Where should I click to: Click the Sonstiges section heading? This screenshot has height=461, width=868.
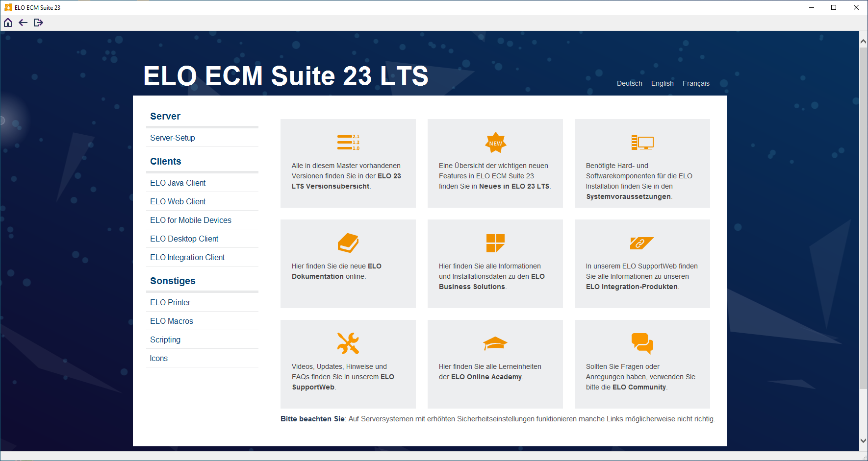173,281
